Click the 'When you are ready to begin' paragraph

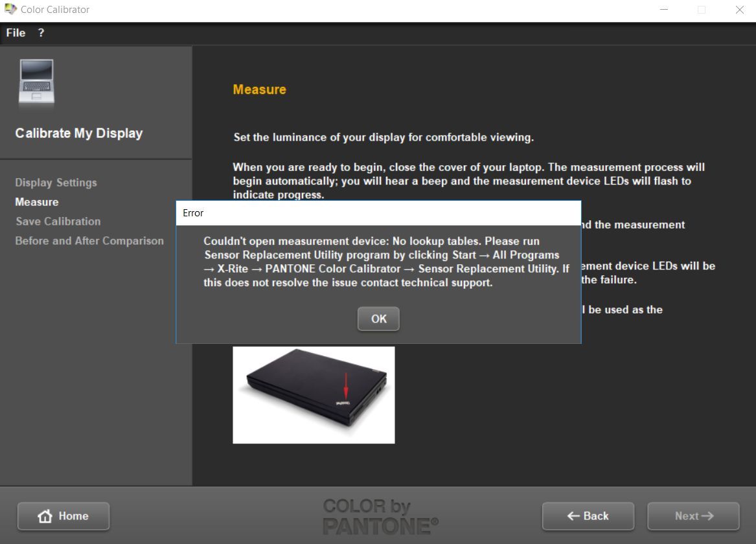(468, 181)
